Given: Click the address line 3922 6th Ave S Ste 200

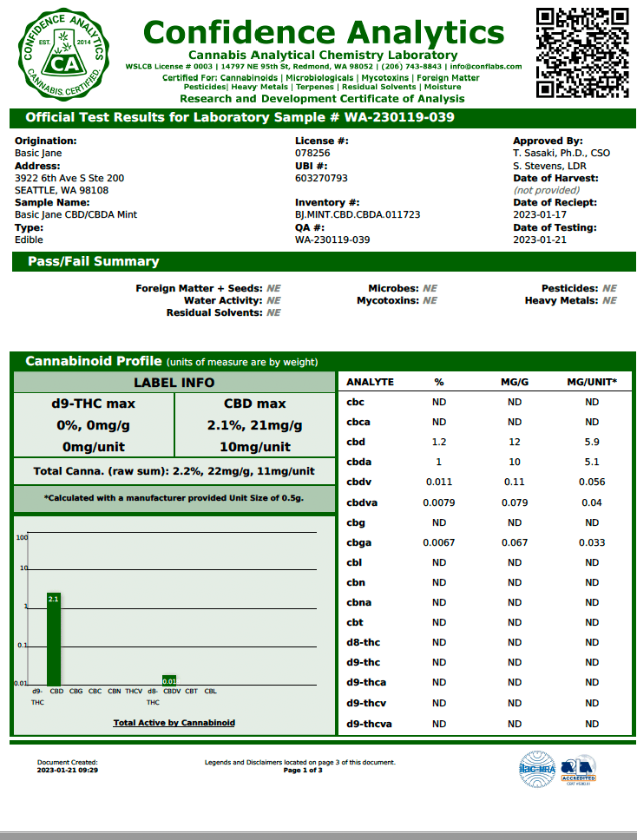Looking at the screenshot, I should (69, 178).
